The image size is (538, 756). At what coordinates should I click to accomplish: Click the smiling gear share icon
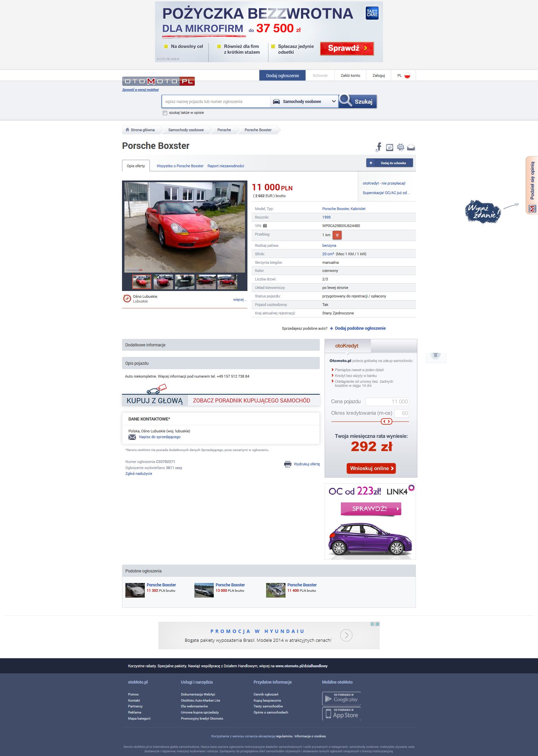pos(401,147)
